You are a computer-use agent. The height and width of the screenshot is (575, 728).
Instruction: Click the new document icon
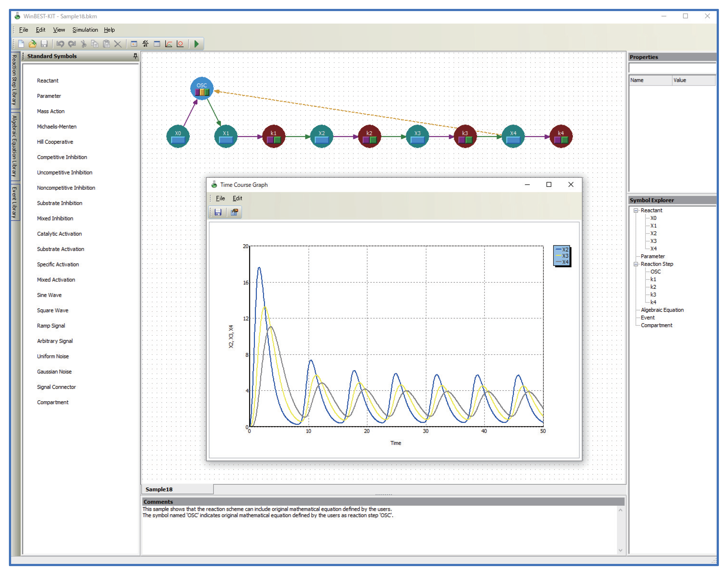point(21,44)
